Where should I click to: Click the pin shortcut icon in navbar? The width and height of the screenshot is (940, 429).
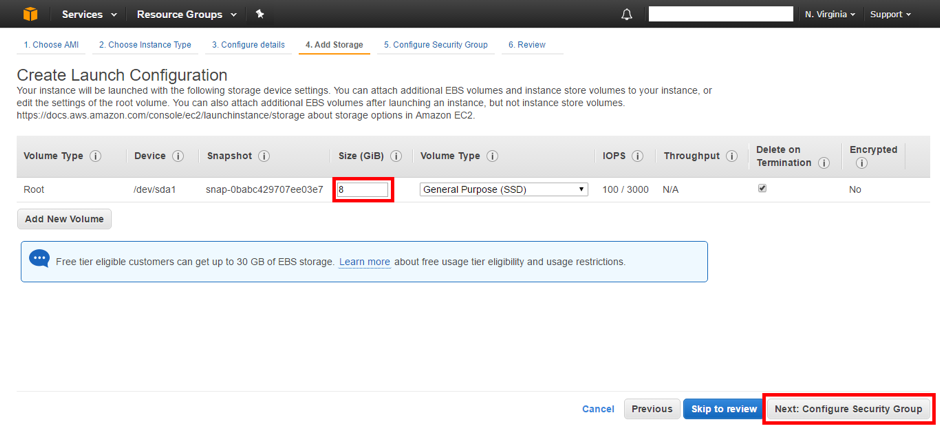pos(260,14)
